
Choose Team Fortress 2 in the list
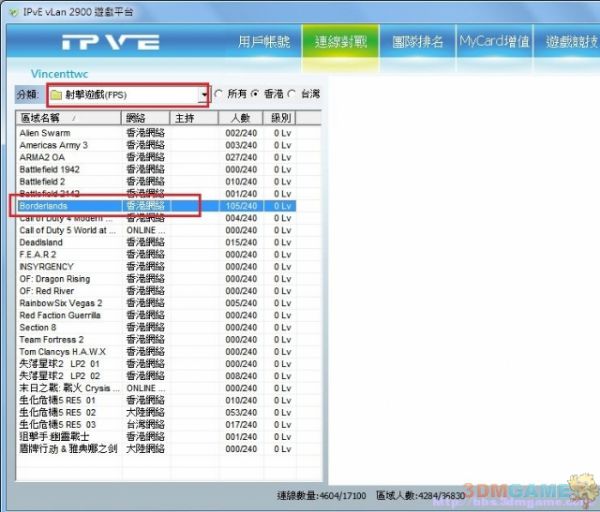pos(54,339)
